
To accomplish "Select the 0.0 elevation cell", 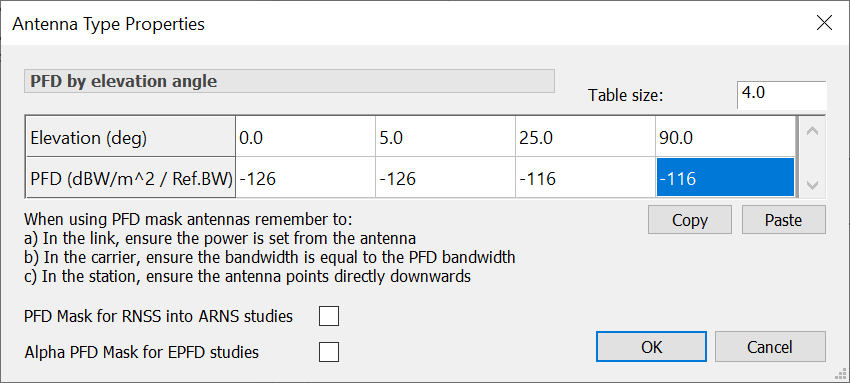I will [x=305, y=137].
